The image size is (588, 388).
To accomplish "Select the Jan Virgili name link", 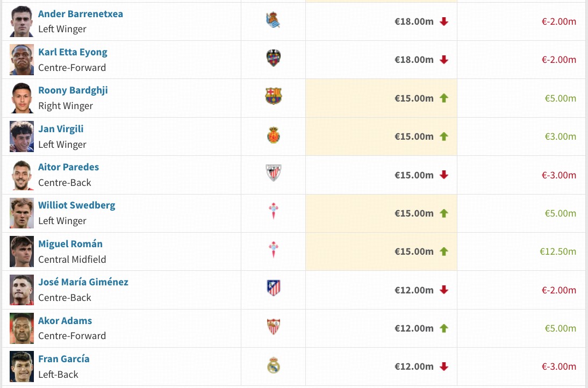I will (61, 129).
